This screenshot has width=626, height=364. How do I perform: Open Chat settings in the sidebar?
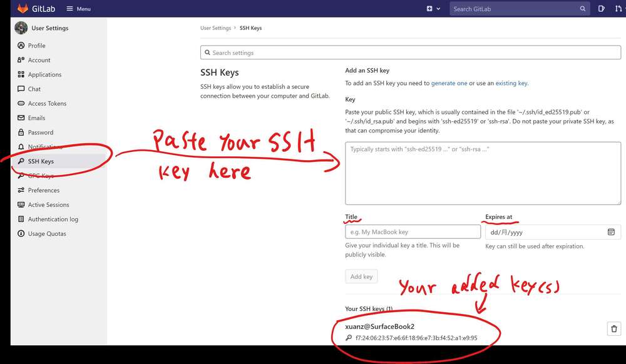[34, 89]
